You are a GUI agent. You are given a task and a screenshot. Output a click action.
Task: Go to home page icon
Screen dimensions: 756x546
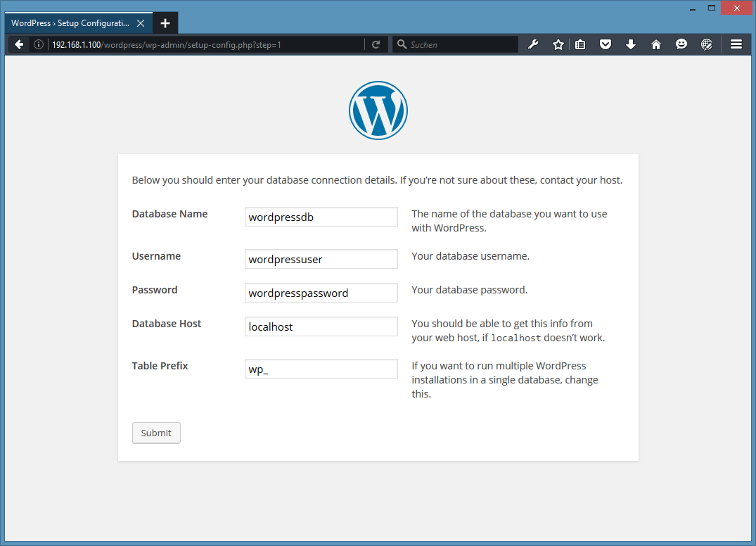655,45
